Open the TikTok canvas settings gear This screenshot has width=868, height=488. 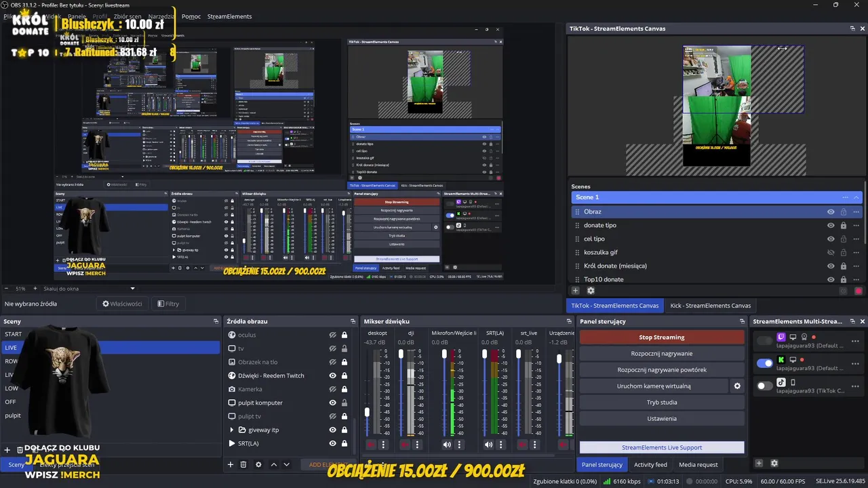coord(591,291)
